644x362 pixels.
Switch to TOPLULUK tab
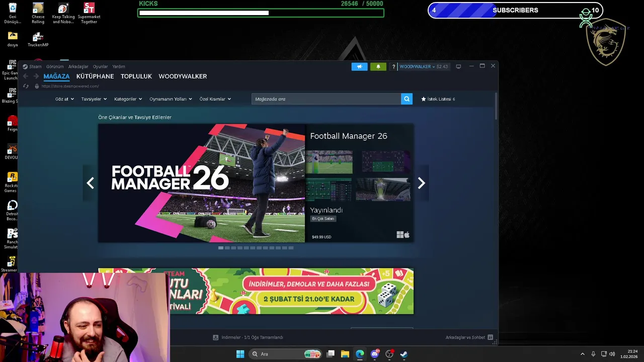136,76
